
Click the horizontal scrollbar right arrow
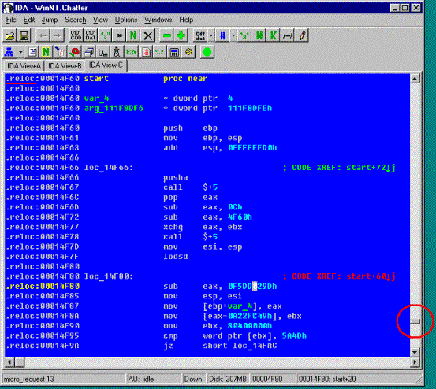(x=414, y=362)
